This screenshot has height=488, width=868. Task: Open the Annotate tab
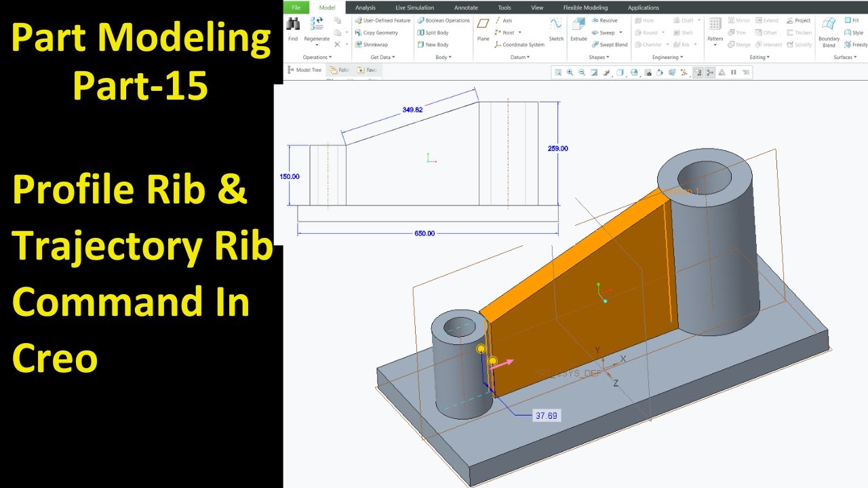pyautogui.click(x=466, y=7)
